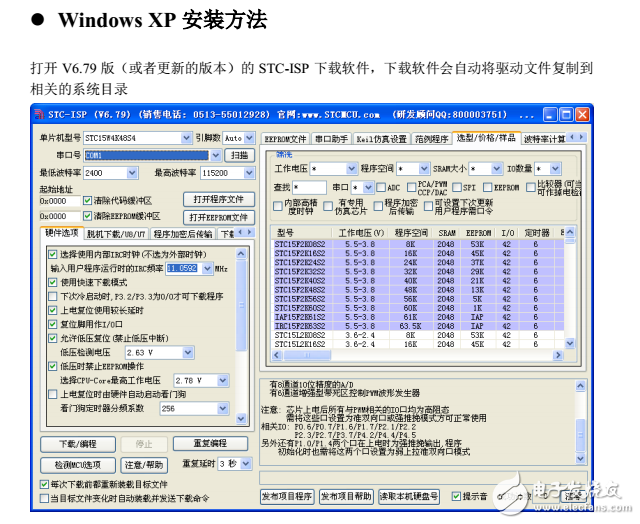Switch to the Keil仿真设置 tab
This screenshot has height=524, width=640.
click(381, 139)
